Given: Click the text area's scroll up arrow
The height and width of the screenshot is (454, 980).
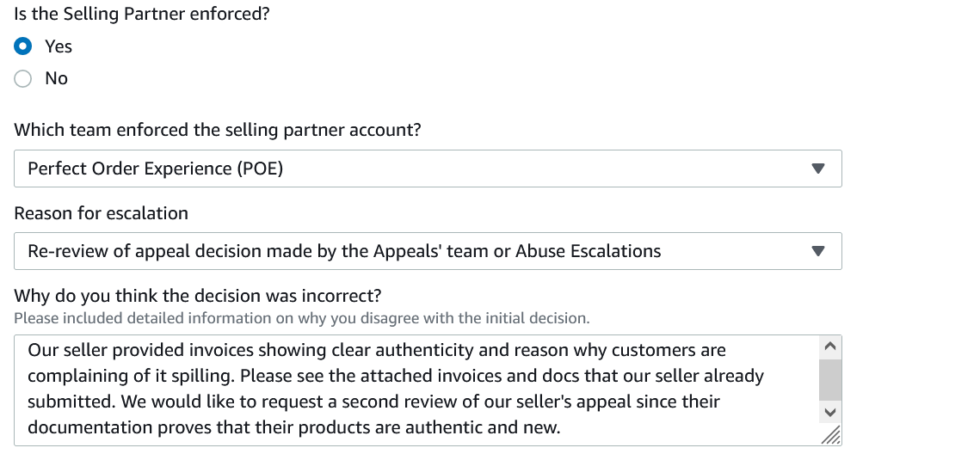Looking at the screenshot, I should (830, 347).
